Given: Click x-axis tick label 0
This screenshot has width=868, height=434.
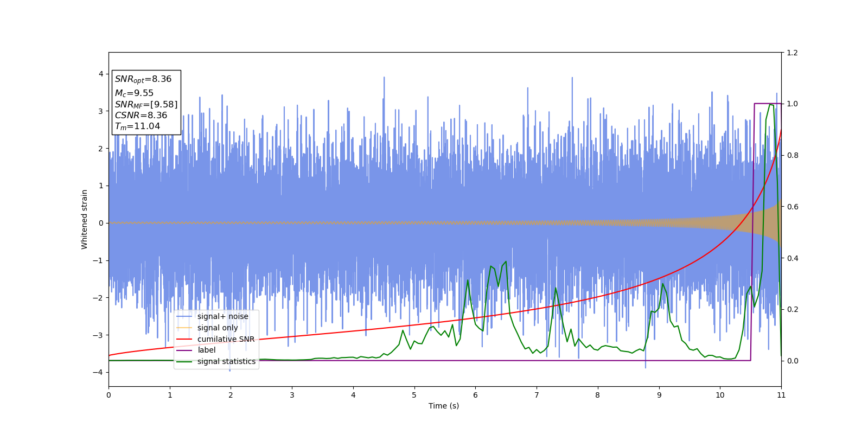Looking at the screenshot, I should tap(108, 395).
